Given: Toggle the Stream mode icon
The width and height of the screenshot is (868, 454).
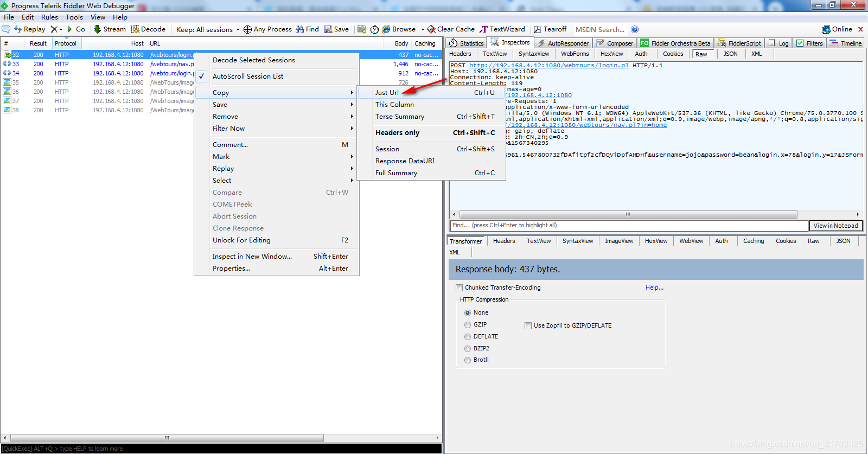Looking at the screenshot, I should pyautogui.click(x=98, y=29).
